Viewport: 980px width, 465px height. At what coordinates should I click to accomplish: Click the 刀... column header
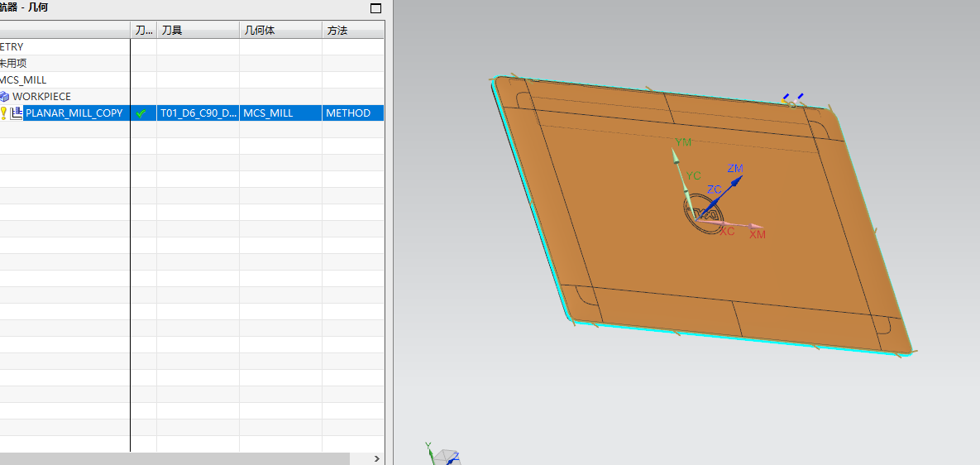click(x=144, y=30)
